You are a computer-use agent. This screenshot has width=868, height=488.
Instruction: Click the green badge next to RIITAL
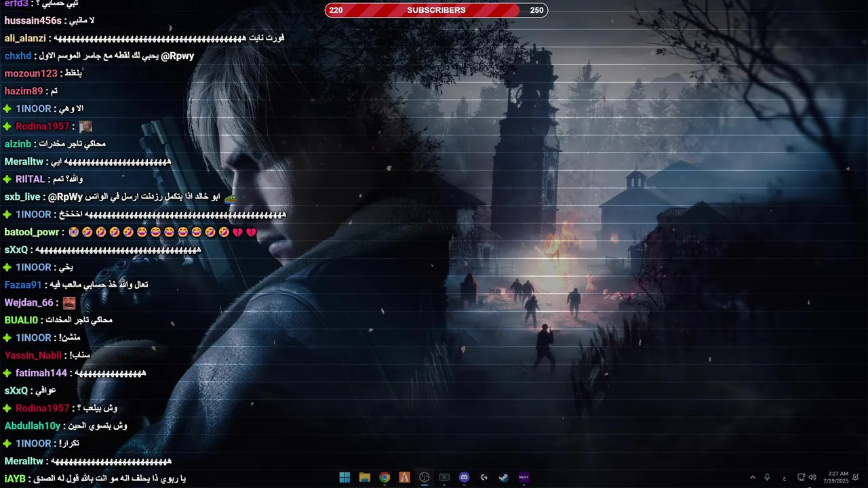point(7,180)
